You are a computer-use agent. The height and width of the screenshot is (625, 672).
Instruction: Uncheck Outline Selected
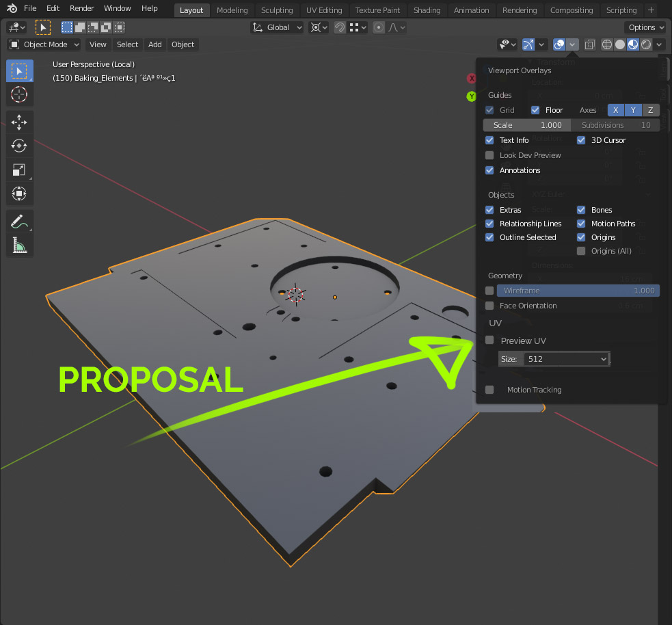pos(489,237)
